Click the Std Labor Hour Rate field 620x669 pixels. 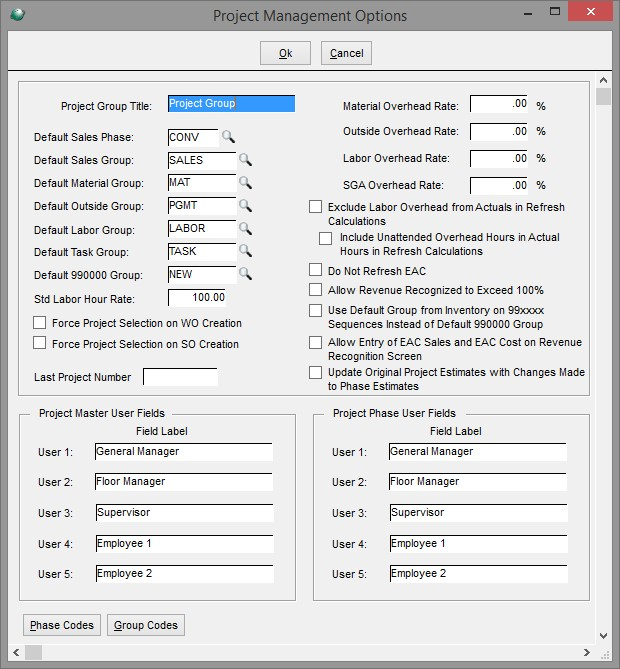pyautogui.click(x=197, y=298)
